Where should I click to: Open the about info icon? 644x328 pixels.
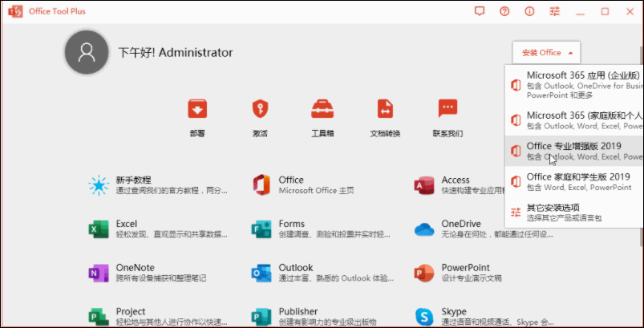pos(530,11)
